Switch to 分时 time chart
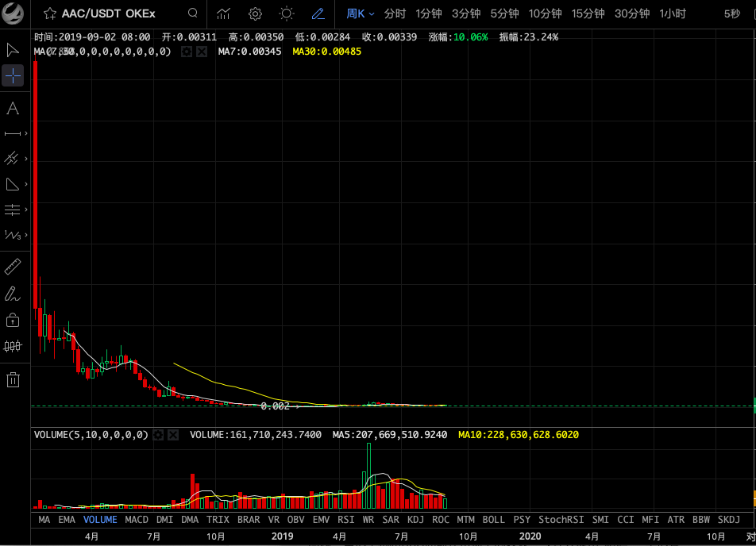The width and height of the screenshot is (756, 546). pyautogui.click(x=395, y=14)
